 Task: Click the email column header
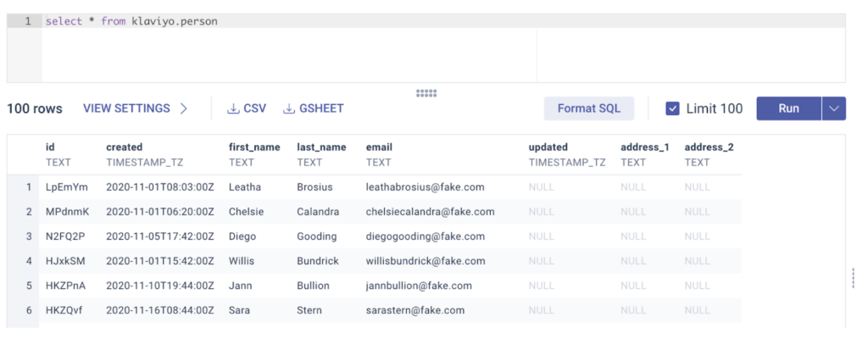pos(379,147)
